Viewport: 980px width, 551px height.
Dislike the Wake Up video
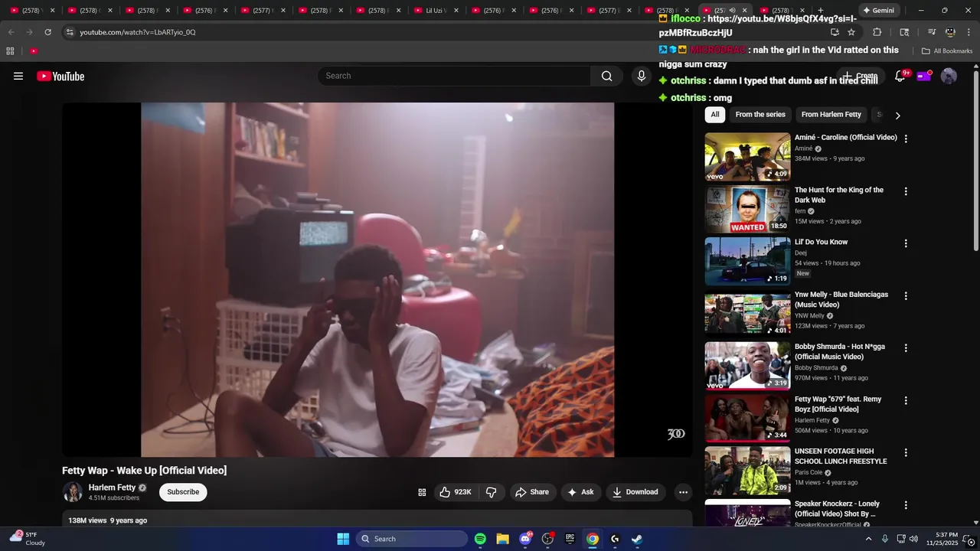(492, 492)
